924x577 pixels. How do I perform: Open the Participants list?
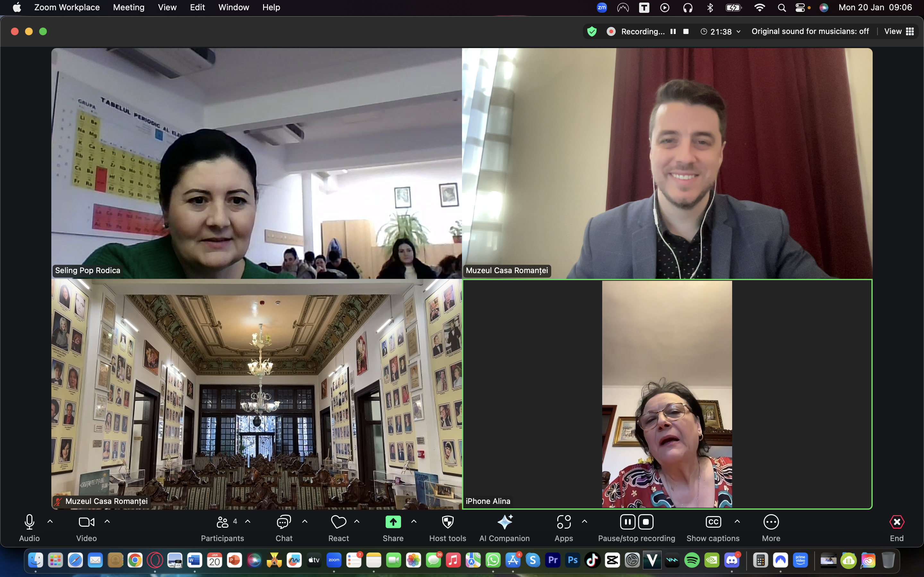(x=223, y=522)
